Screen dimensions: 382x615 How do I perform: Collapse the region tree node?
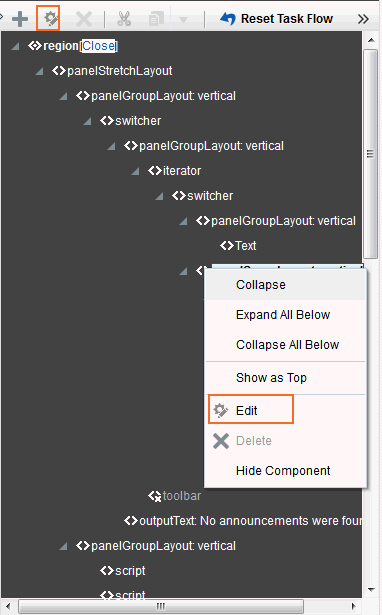(x=16, y=46)
